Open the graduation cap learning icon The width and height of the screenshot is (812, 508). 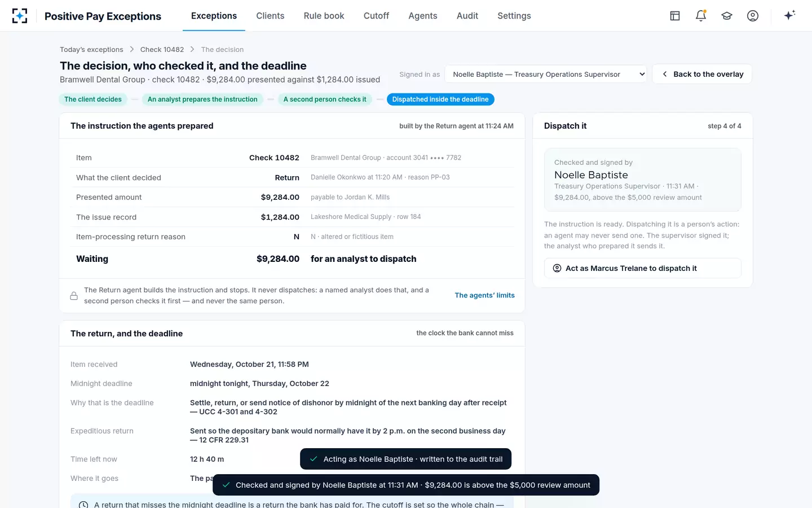[727, 16]
